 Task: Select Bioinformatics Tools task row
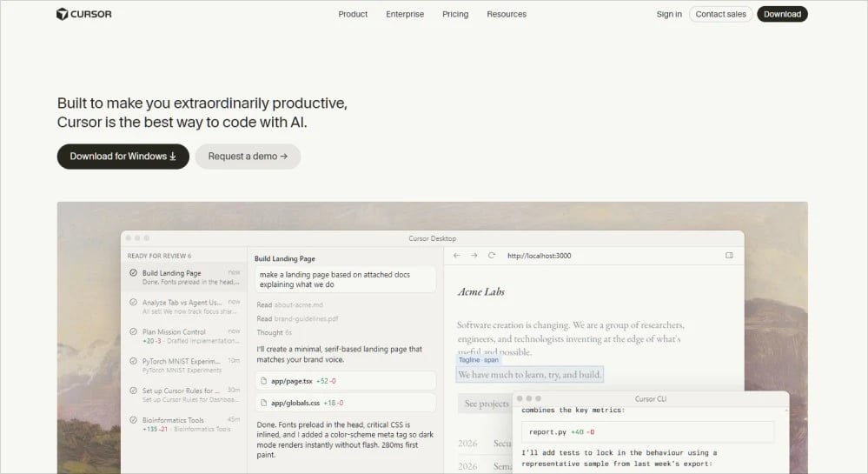pyautogui.click(x=184, y=424)
